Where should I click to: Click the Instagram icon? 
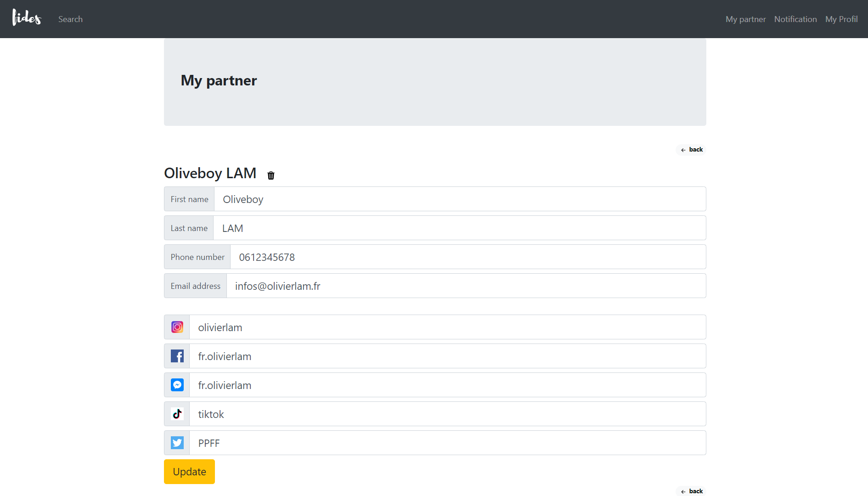click(x=177, y=327)
